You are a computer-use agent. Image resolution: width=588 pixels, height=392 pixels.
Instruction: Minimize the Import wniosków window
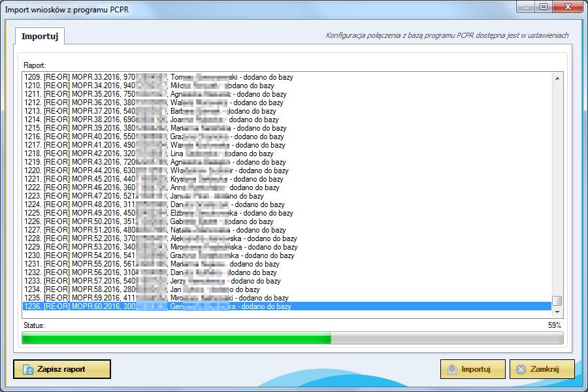click(x=526, y=7)
